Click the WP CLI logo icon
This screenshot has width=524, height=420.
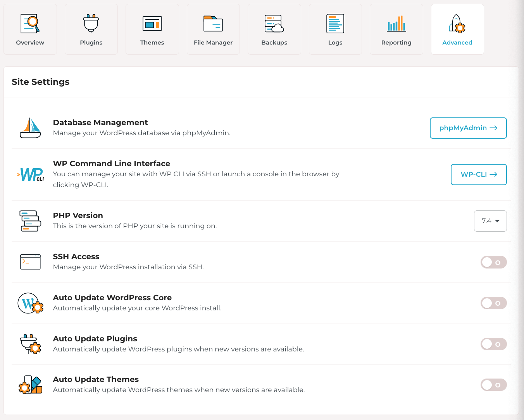(x=30, y=174)
